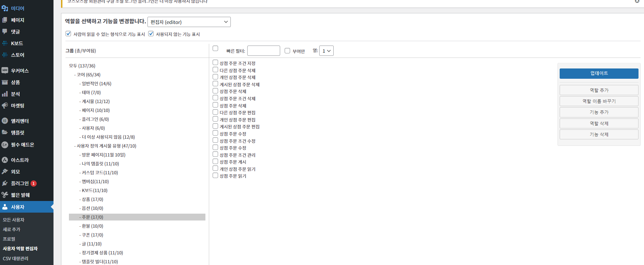Check 상점 주문 게시 capability
The image size is (644, 265).
click(215, 161)
